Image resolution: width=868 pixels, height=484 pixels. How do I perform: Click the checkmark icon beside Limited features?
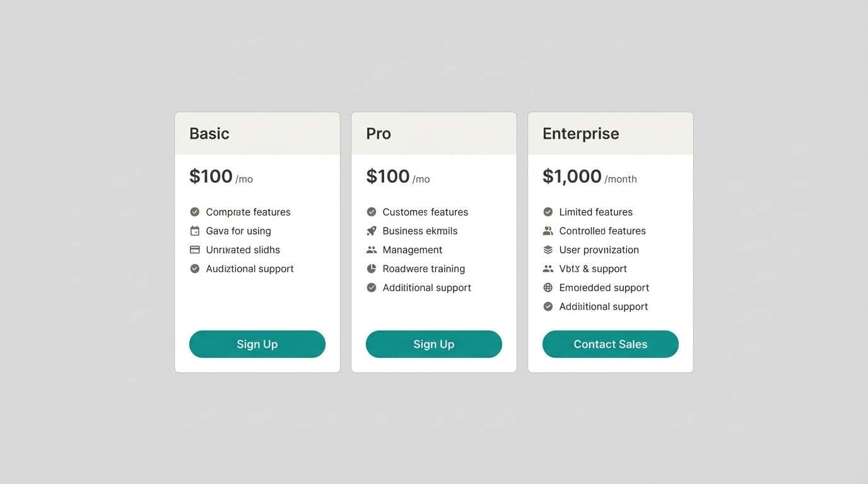(x=548, y=212)
